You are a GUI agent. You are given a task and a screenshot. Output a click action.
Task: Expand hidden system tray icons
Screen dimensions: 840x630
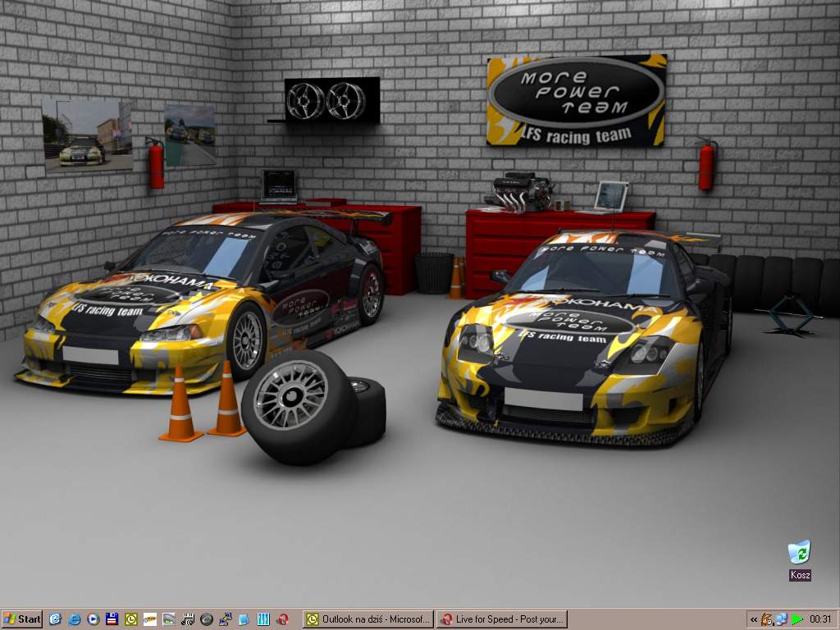pyautogui.click(x=754, y=620)
